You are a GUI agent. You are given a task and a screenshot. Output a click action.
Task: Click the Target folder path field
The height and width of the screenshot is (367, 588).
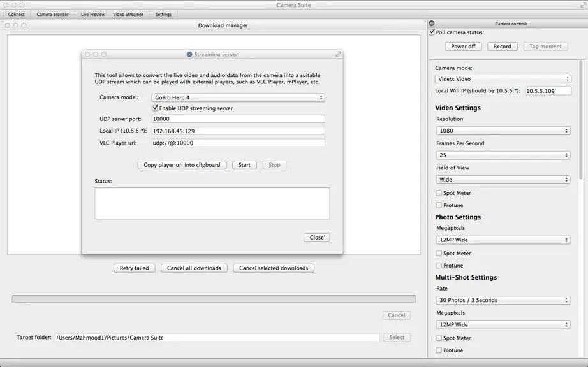point(217,338)
